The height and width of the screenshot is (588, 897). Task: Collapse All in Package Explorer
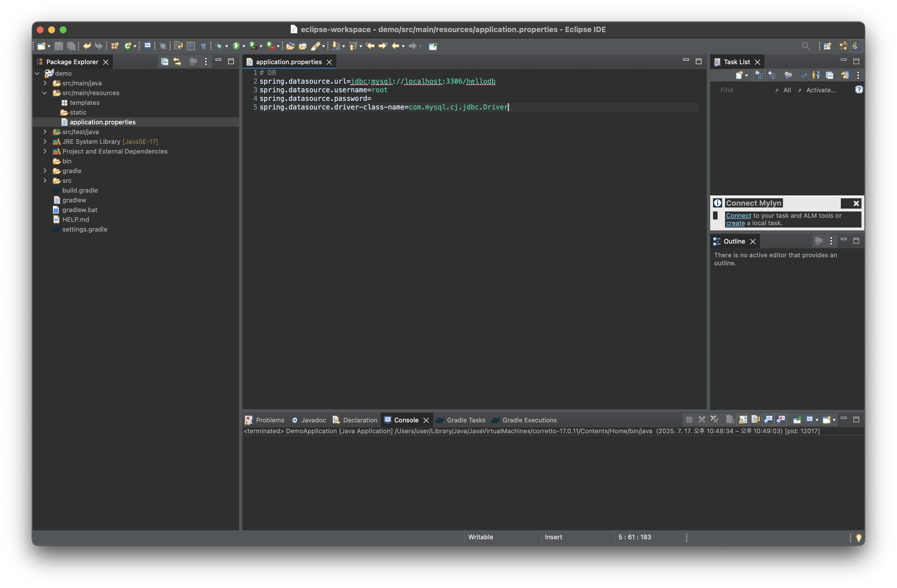click(x=164, y=62)
